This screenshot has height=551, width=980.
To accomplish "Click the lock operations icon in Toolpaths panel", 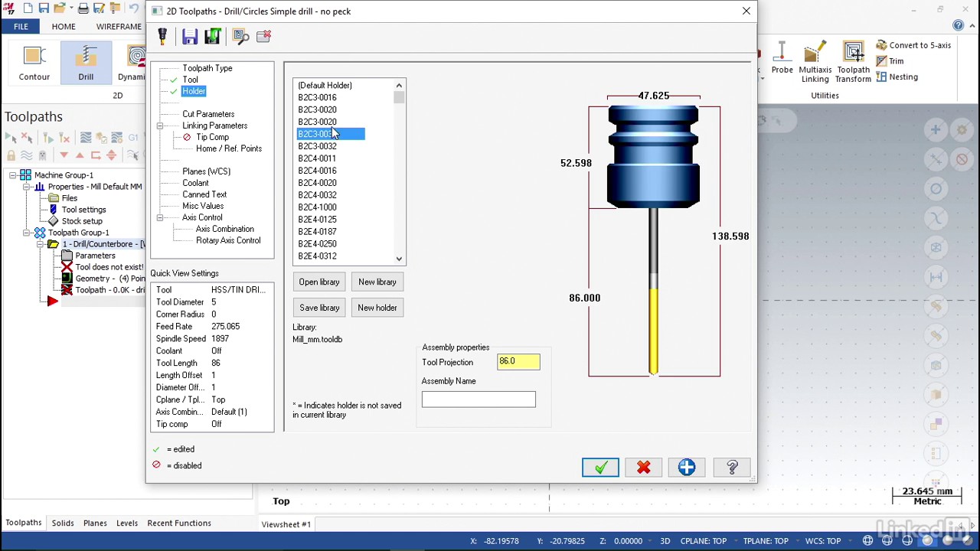I will click(11, 155).
